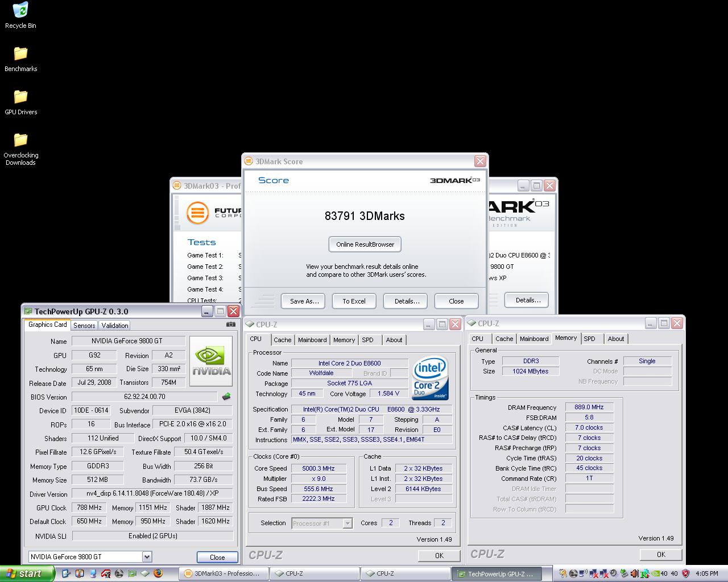Click the Rated FSB 2222.3 MHz value
728x582 pixels.
[x=318, y=498]
